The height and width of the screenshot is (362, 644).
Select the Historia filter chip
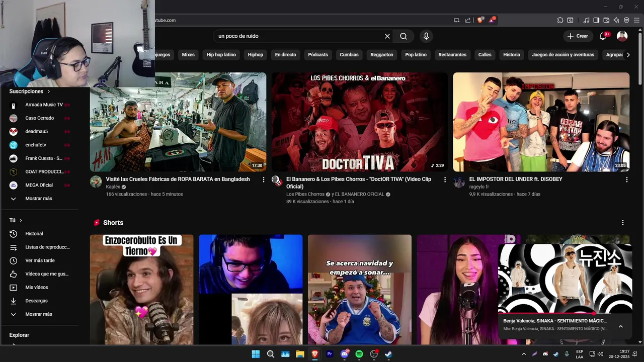(x=512, y=55)
